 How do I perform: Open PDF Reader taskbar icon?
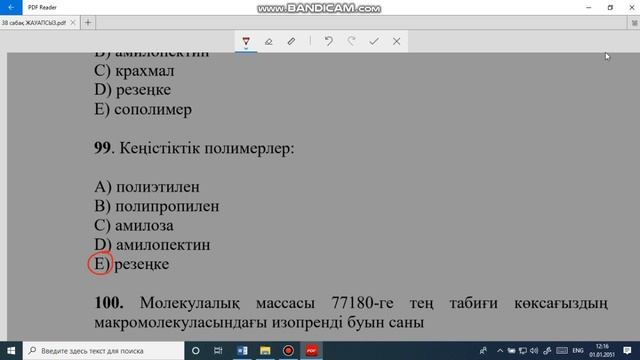(x=311, y=351)
